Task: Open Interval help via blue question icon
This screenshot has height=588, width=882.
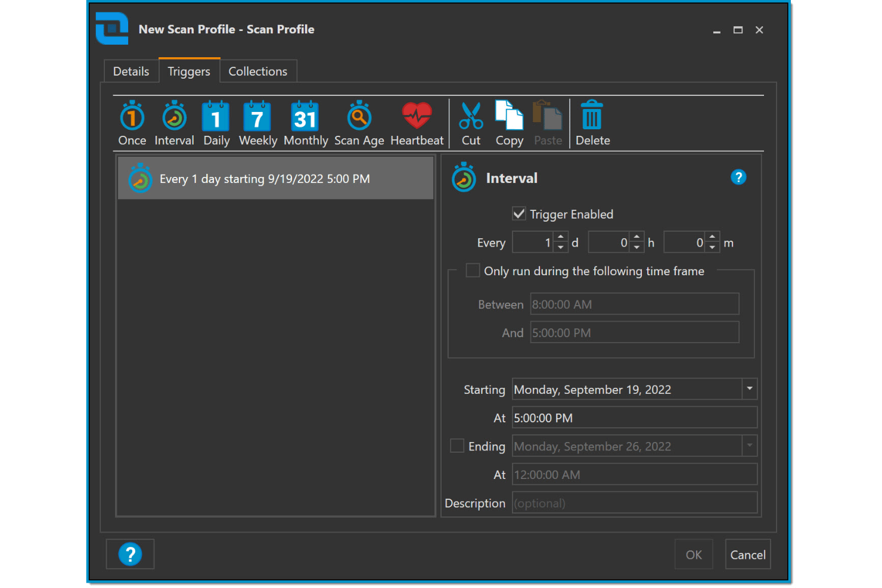Action: pos(738,177)
